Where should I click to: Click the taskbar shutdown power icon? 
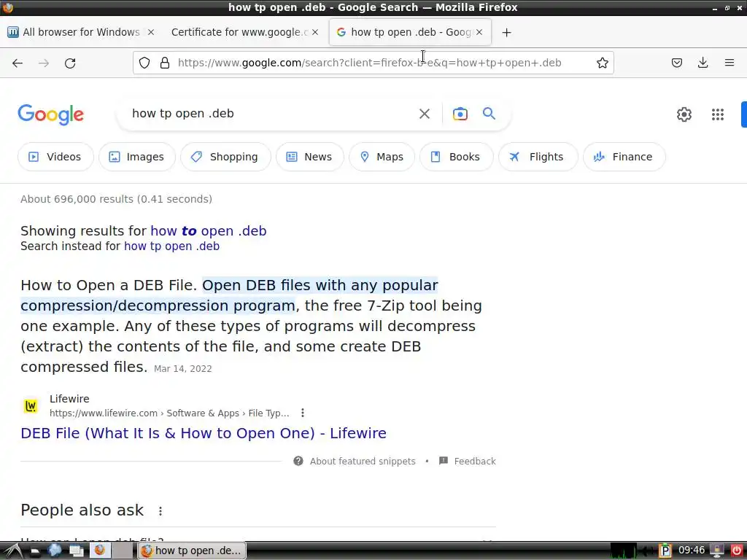(x=736, y=551)
